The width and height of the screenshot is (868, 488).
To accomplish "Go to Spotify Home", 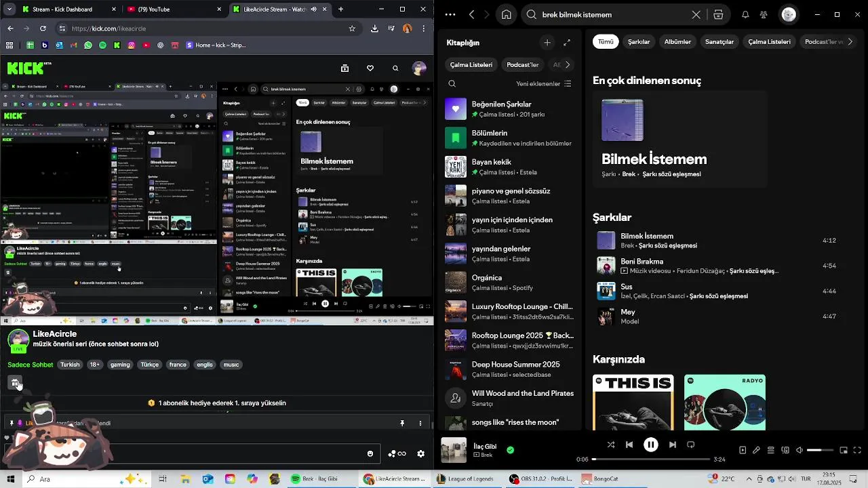I will (506, 15).
